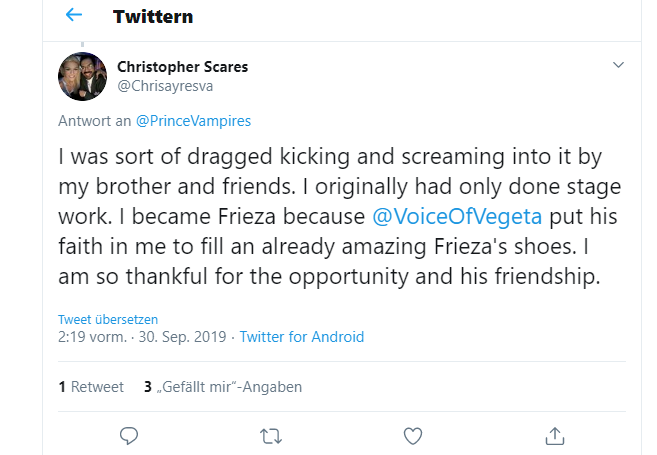The image size is (657, 455).
Task: Click the Twittern page heading
Action: point(153,17)
